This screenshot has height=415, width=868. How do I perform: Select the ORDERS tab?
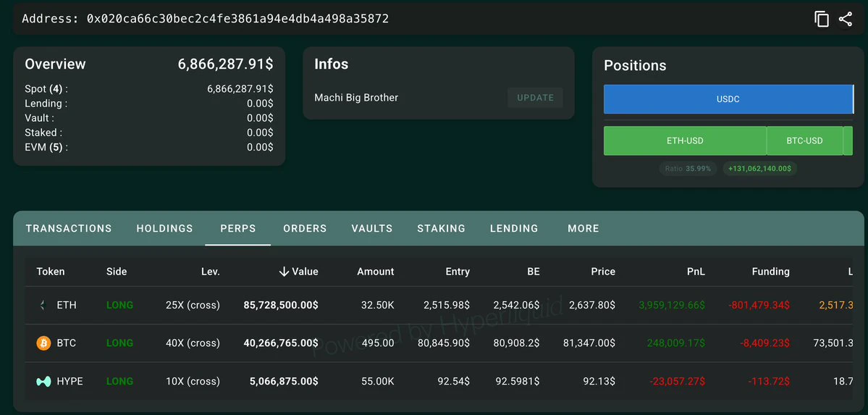(305, 228)
